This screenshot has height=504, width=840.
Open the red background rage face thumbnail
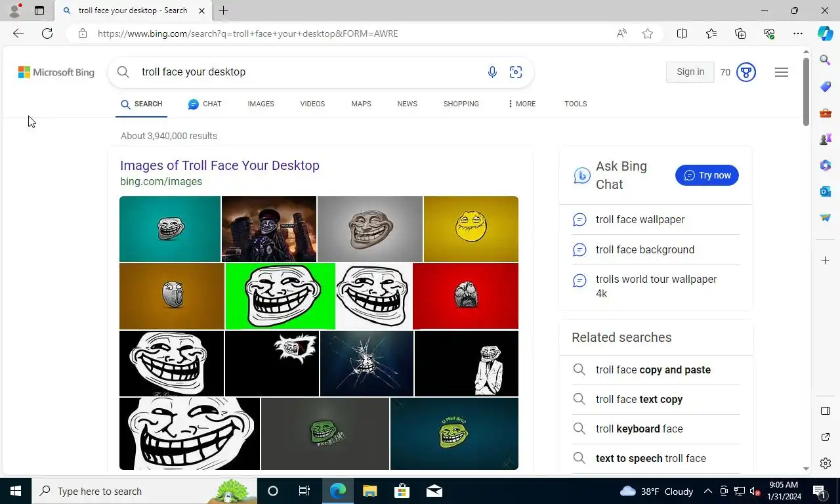(466, 296)
